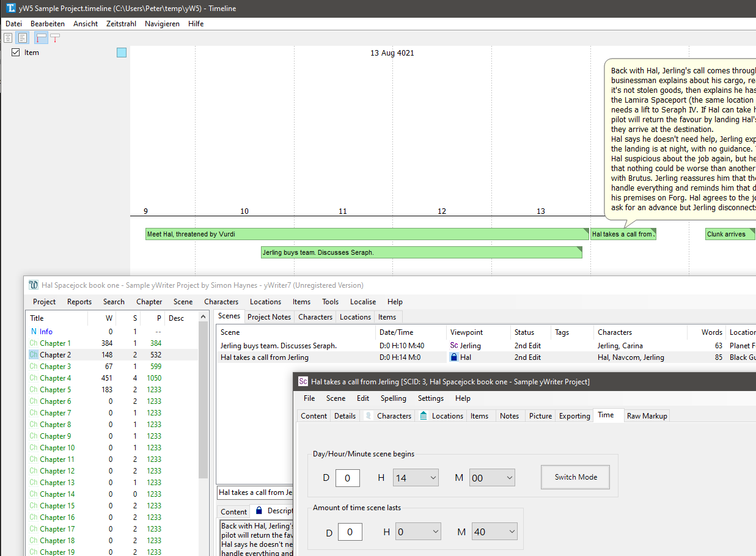756x556 pixels.
Task: Click the 13 Aug 4021 date label
Action: tap(392, 53)
